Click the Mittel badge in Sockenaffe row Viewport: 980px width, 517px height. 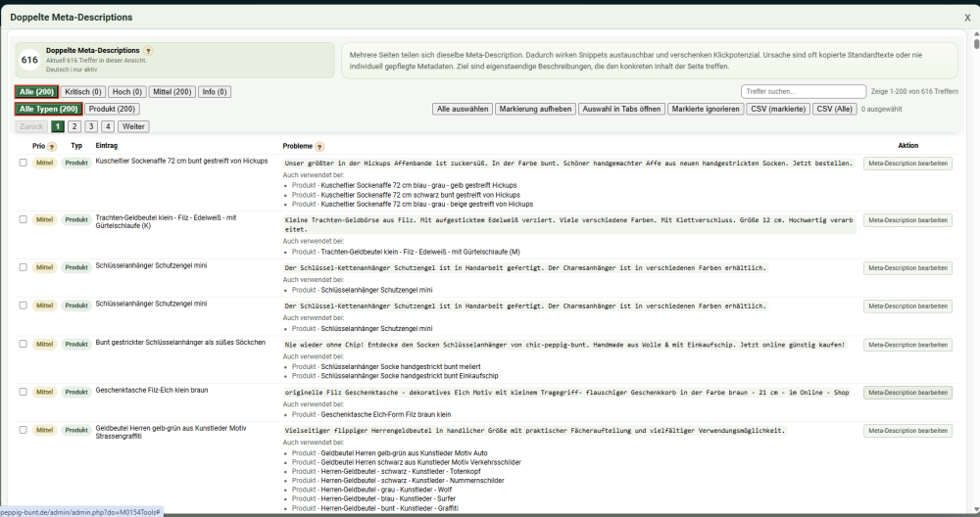pos(44,163)
